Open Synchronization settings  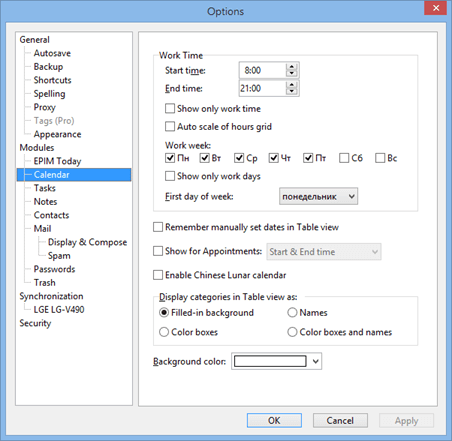pyautogui.click(x=51, y=296)
